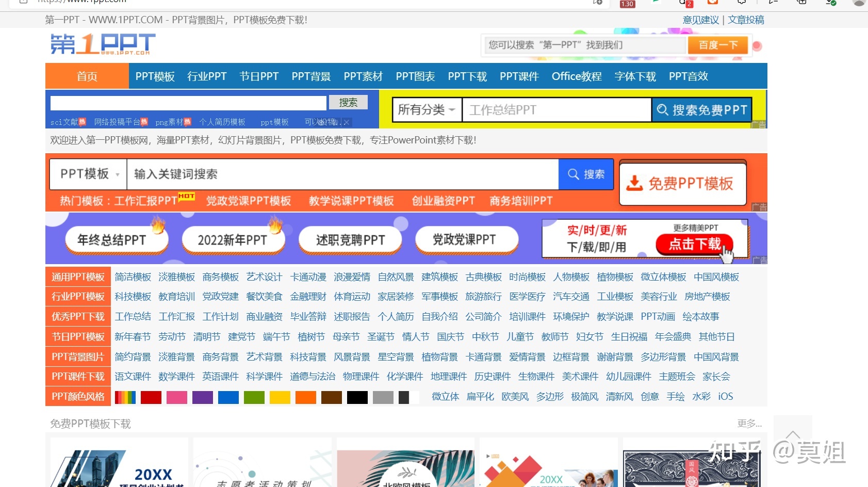Viewport: 868px width, 487px height.
Task: Select the gray color swatch
Action: (x=383, y=397)
